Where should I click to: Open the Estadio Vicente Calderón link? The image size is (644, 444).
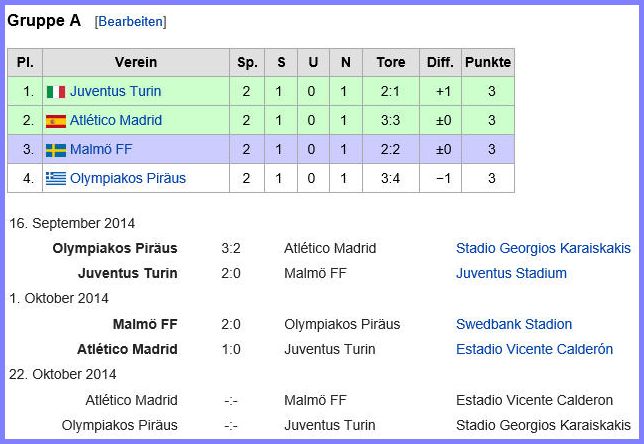(x=534, y=349)
